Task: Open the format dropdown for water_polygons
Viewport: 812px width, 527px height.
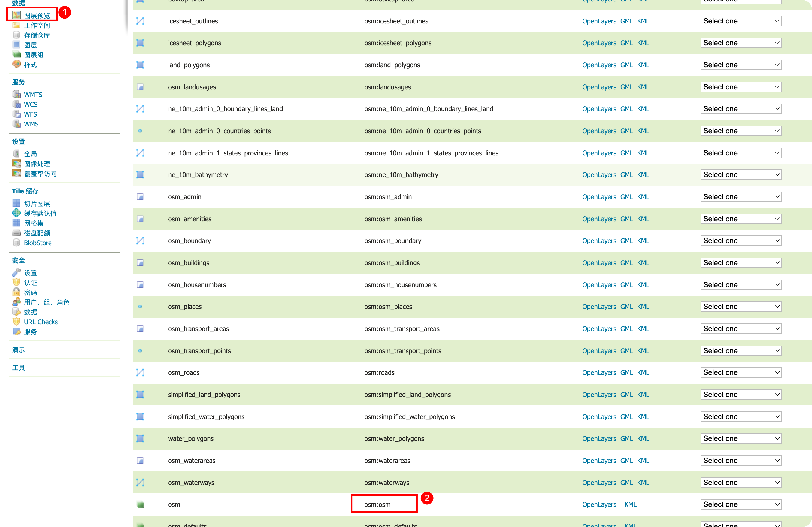Action: pyautogui.click(x=741, y=438)
